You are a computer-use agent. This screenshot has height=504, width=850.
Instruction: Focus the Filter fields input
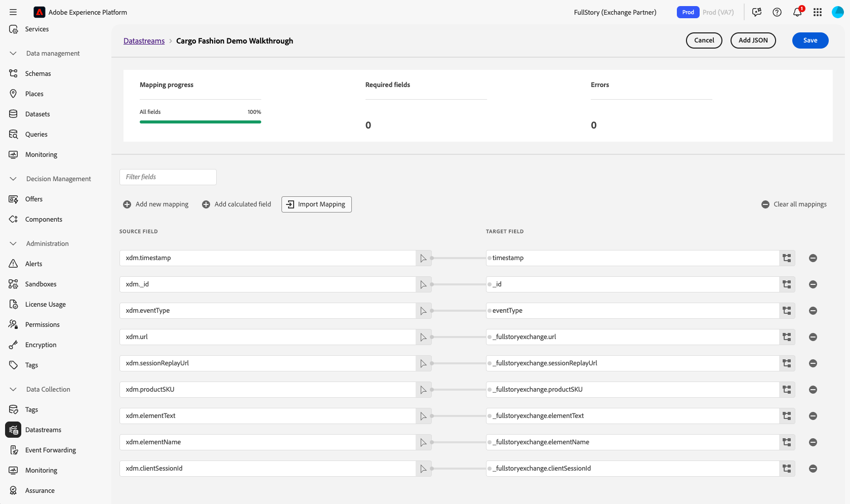pos(168,177)
